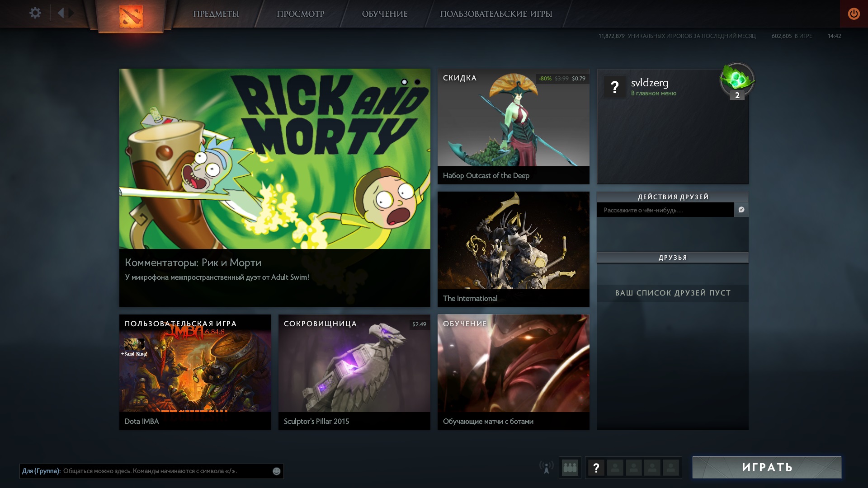Invite a player to the fourth party slot

click(652, 468)
